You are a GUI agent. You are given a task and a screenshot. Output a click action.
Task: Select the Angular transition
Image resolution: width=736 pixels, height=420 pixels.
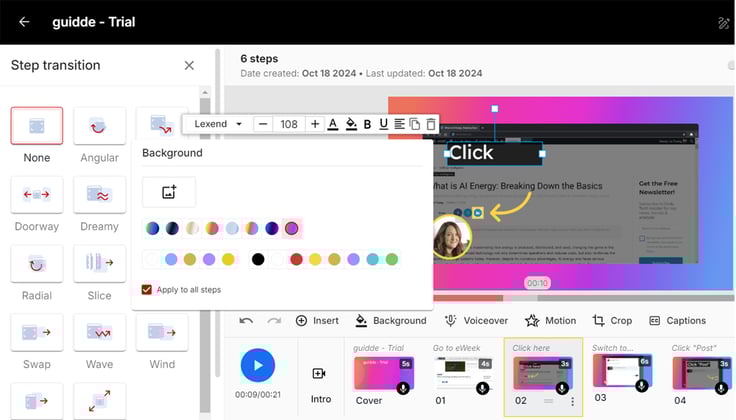tap(99, 126)
